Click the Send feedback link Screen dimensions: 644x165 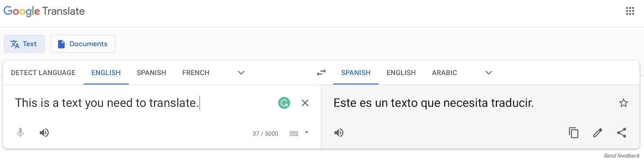[x=621, y=156]
